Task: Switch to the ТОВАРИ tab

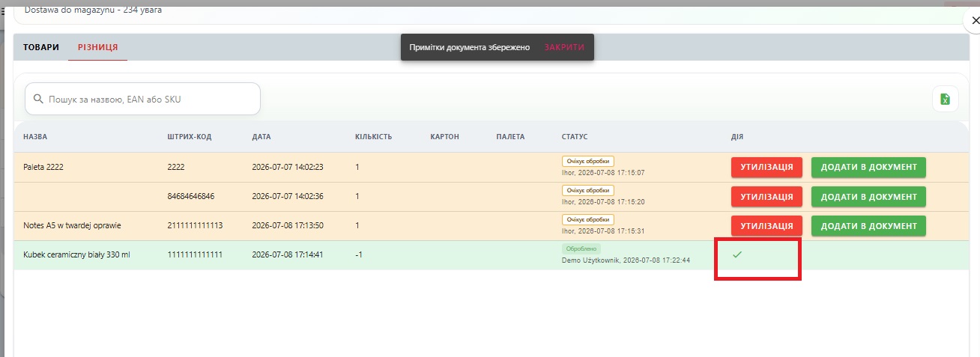Action: [41, 47]
